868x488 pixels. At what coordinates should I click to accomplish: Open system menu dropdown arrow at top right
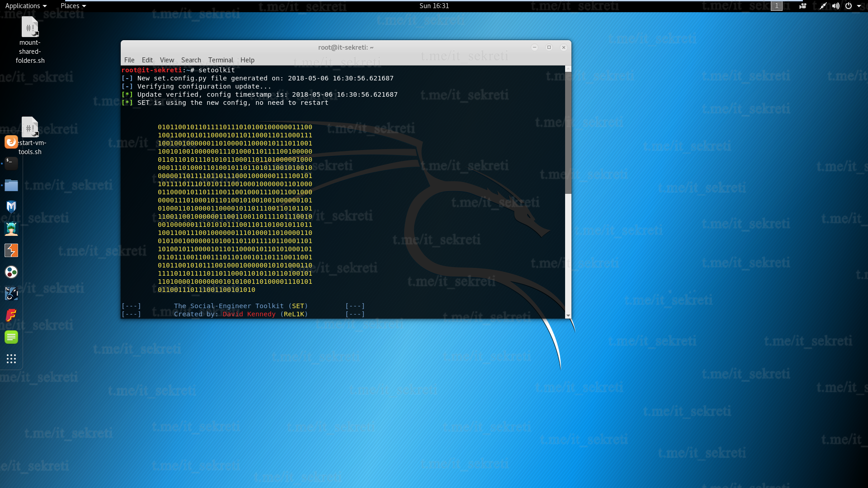pos(859,6)
